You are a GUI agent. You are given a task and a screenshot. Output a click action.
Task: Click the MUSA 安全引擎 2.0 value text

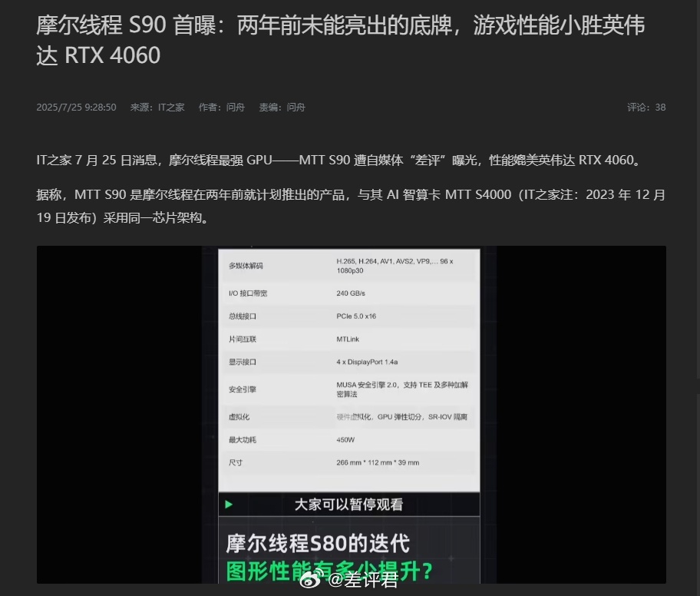click(x=402, y=389)
